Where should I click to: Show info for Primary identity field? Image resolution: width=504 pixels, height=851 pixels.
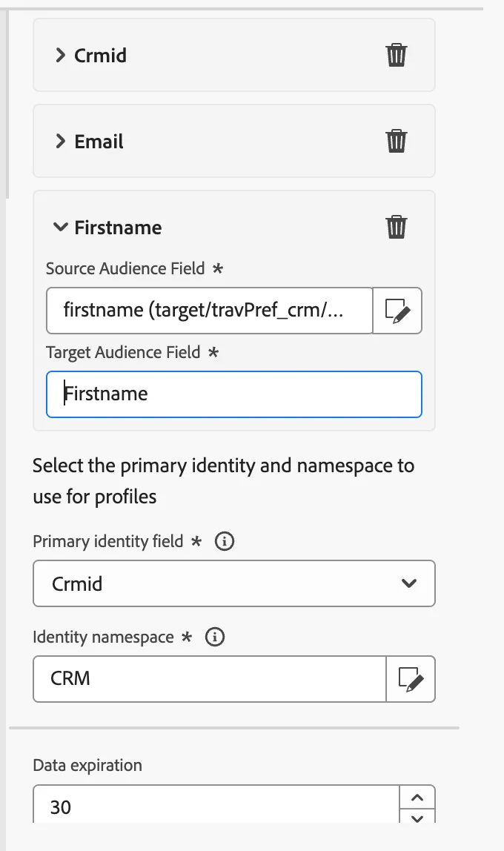coord(225,541)
